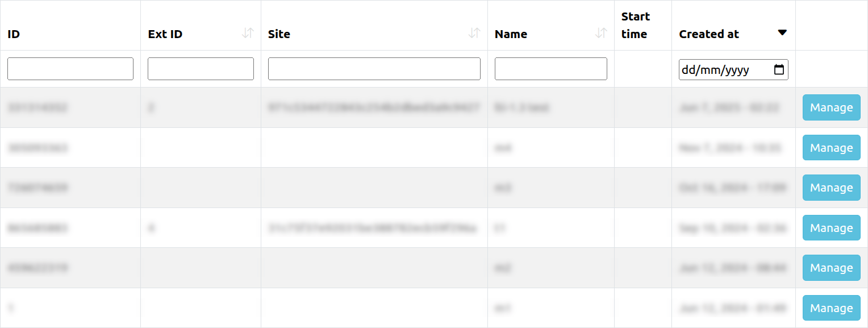Click the Start time column header
The width and height of the screenshot is (868, 328).
635,26
